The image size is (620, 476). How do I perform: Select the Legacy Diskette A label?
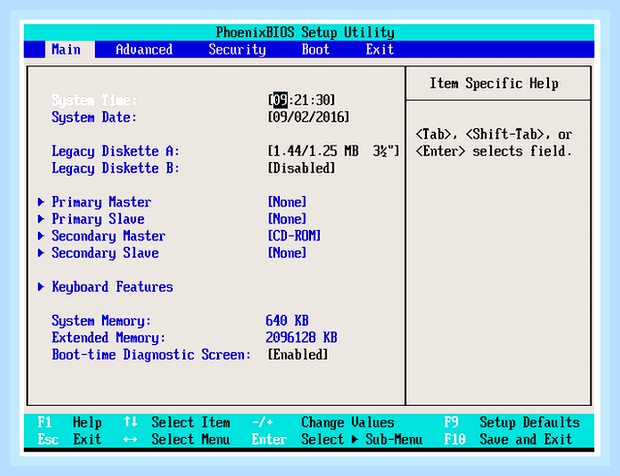pyautogui.click(x=115, y=151)
